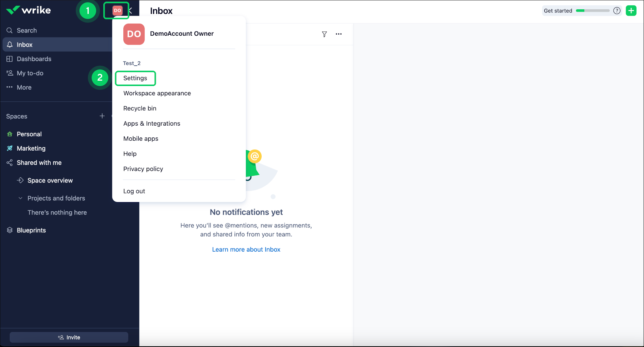The image size is (644, 347).
Task: Open the inbox filter funnel icon
Action: click(324, 34)
